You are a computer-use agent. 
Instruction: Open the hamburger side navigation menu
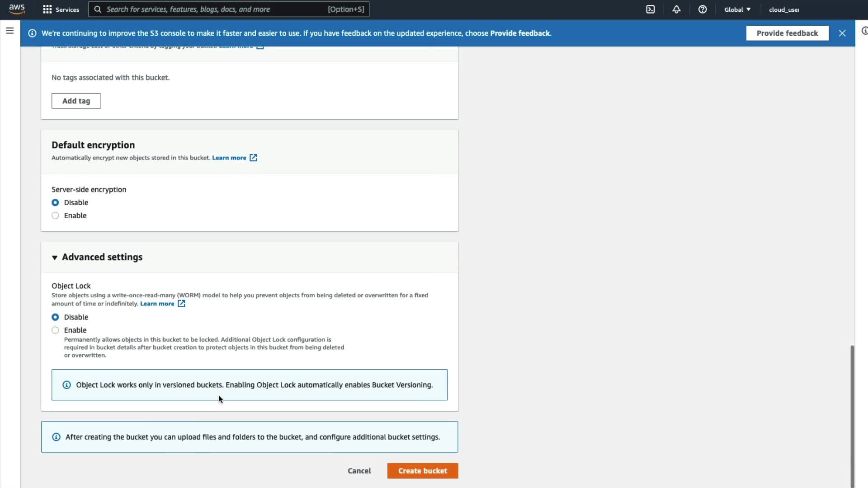(10, 31)
